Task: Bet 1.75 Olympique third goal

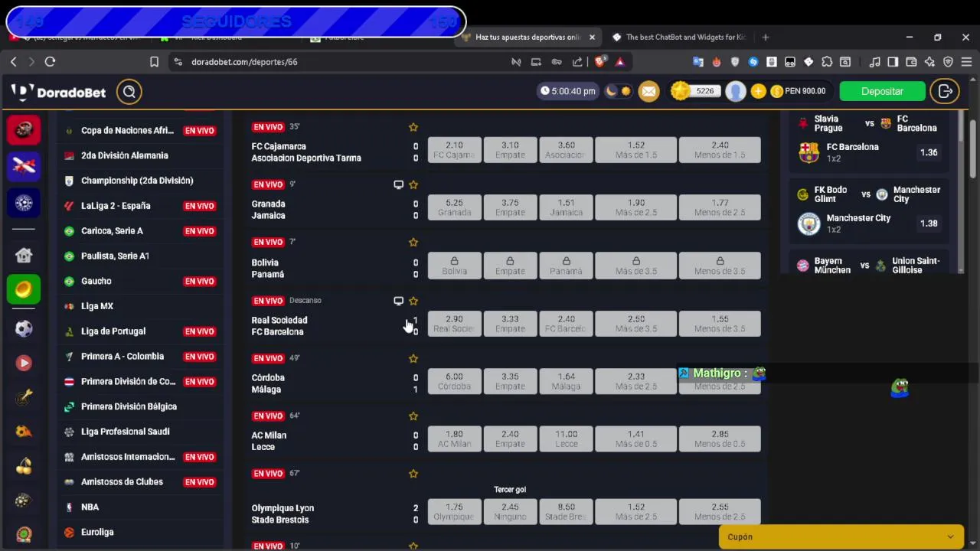Action: tap(454, 511)
